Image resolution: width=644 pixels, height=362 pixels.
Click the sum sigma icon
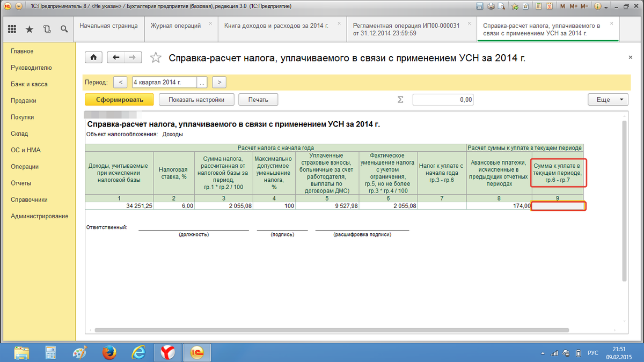[400, 100]
